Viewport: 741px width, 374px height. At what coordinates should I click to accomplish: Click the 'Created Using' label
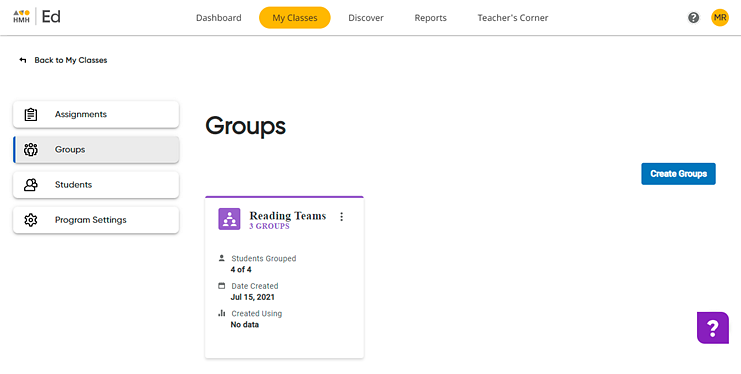(x=257, y=313)
